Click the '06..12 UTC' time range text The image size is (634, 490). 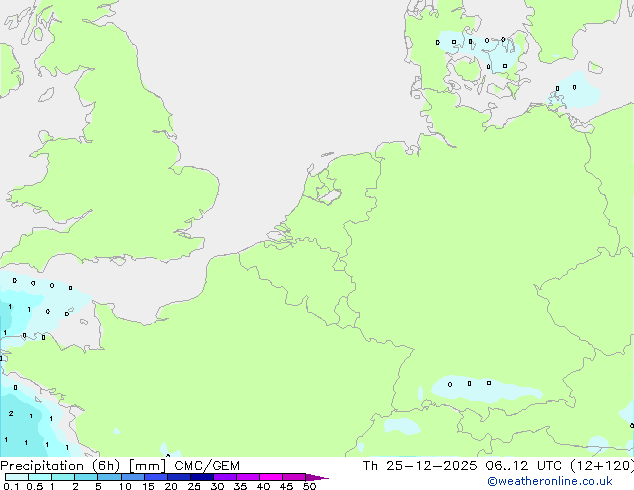(x=525, y=466)
